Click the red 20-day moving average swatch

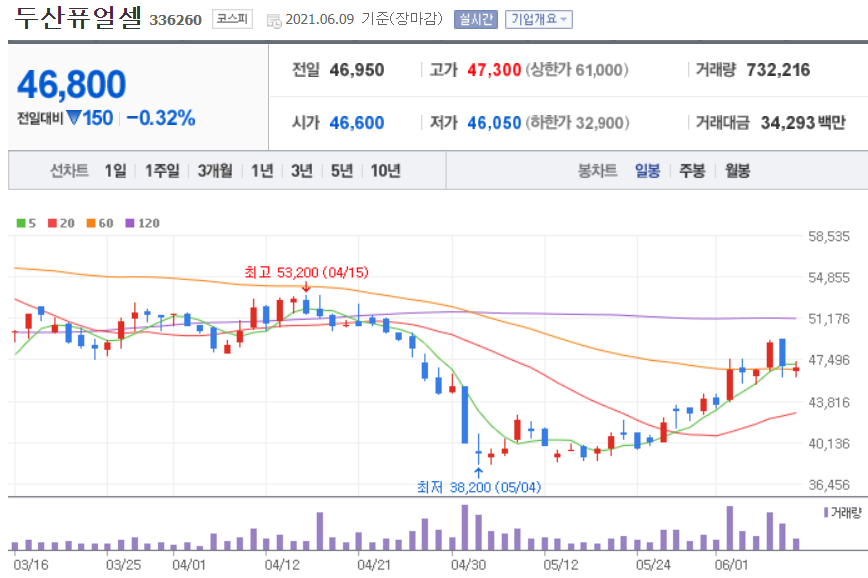tap(53, 223)
